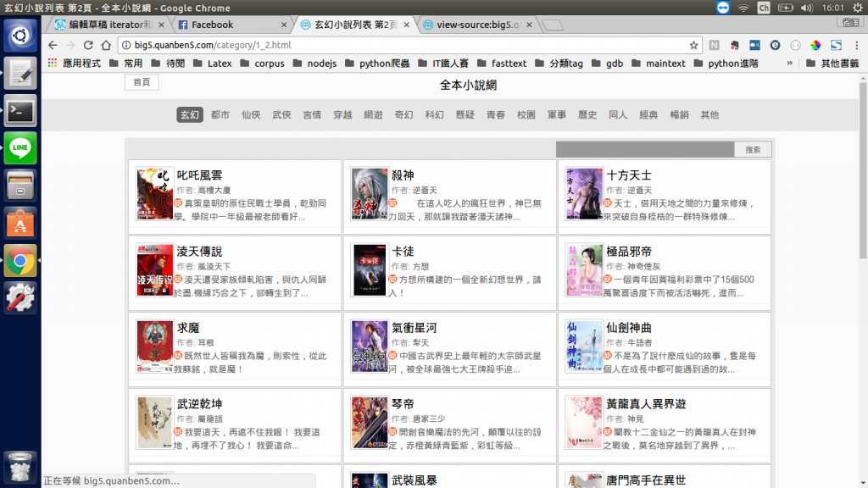The image size is (868, 488).
Task: Go back with browser back arrow
Action: coord(53,46)
